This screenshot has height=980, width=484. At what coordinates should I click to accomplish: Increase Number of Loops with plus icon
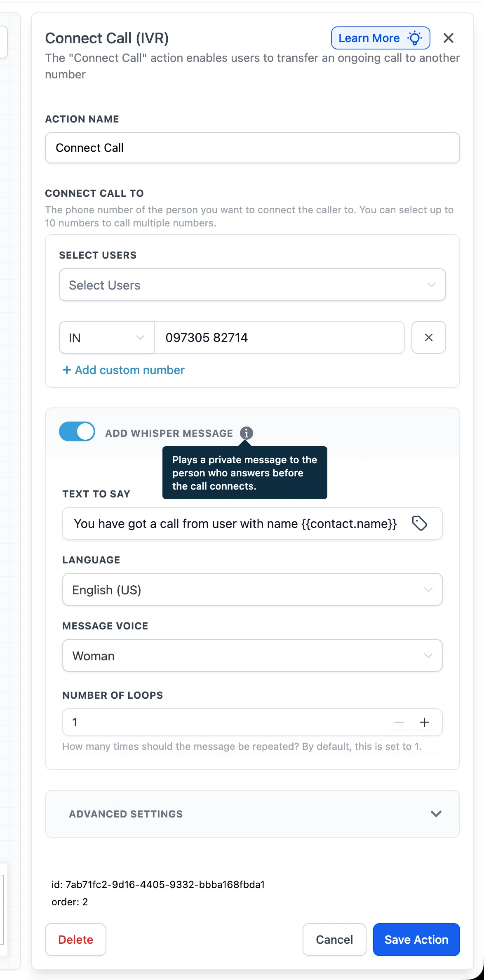point(425,722)
